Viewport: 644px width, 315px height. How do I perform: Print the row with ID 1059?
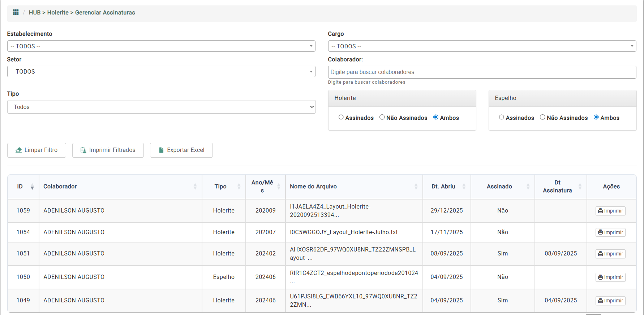pos(610,211)
